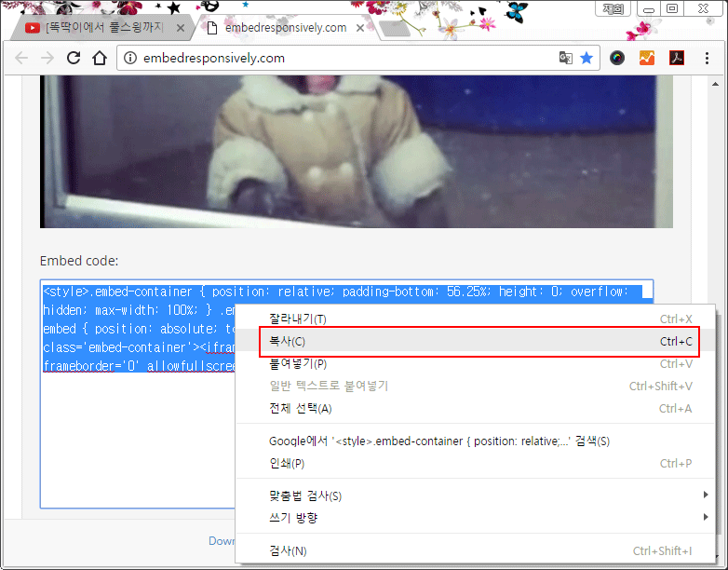
Task: View site information icon in address bar
Action: coord(130,58)
